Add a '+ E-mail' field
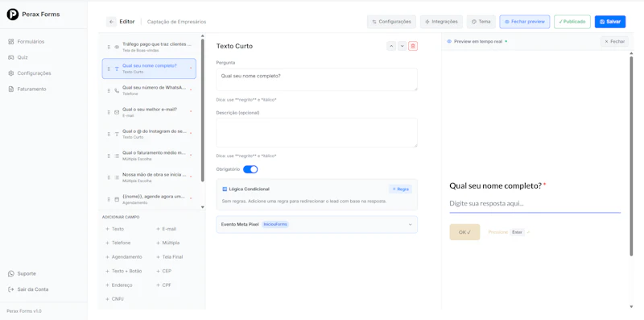 [167, 229]
